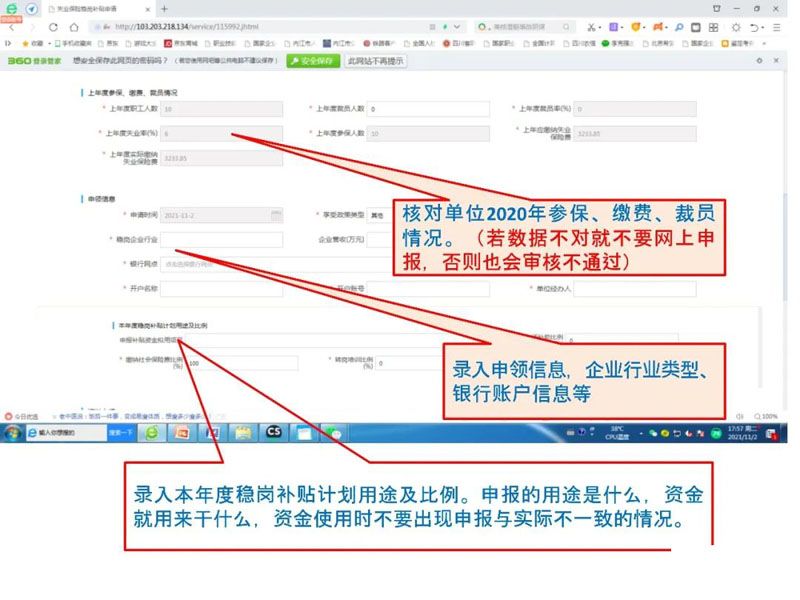Click the Windows Start button
This screenshot has width=800, height=600.
(x=13, y=433)
